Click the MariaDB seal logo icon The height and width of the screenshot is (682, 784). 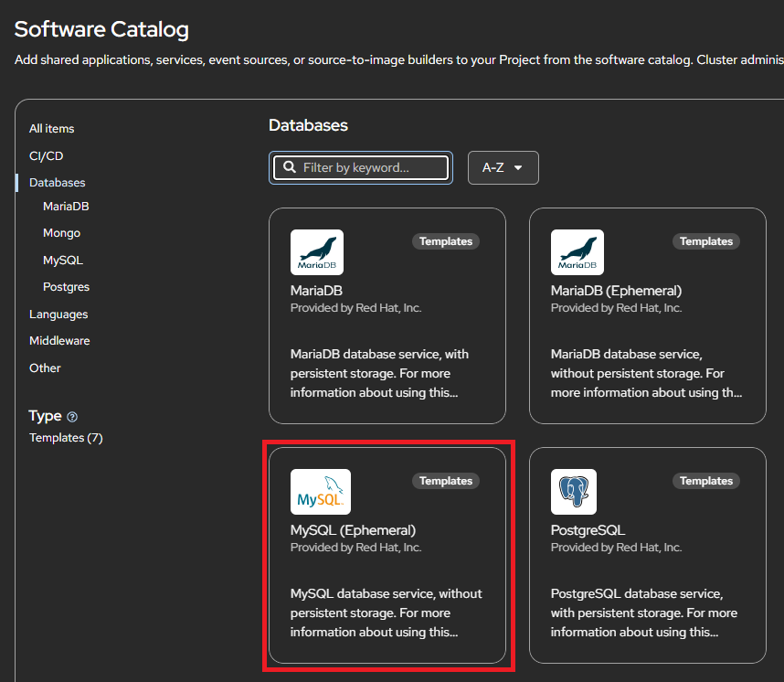click(x=316, y=252)
